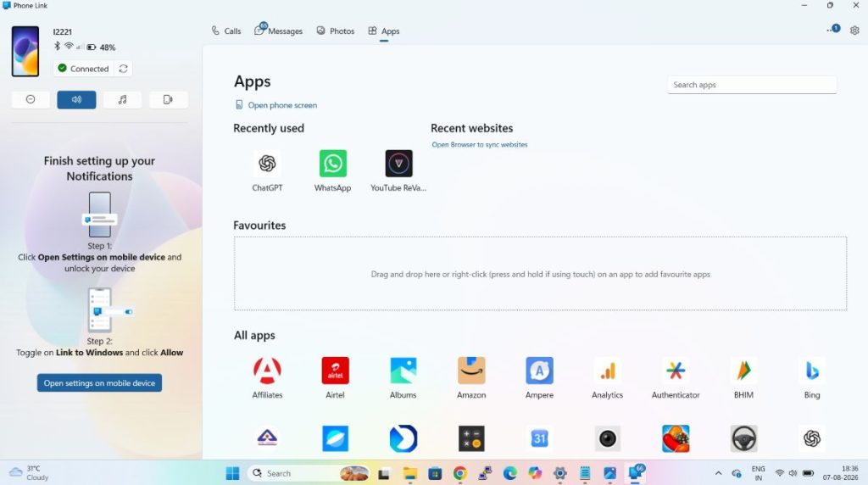Switch to the Messages tab
Viewport: 868px width, 485px height.
point(278,31)
